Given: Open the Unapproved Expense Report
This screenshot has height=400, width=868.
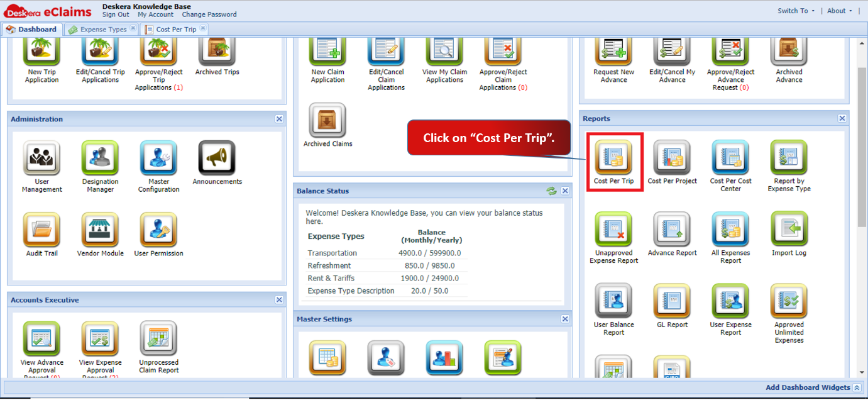Looking at the screenshot, I should click(x=613, y=229).
